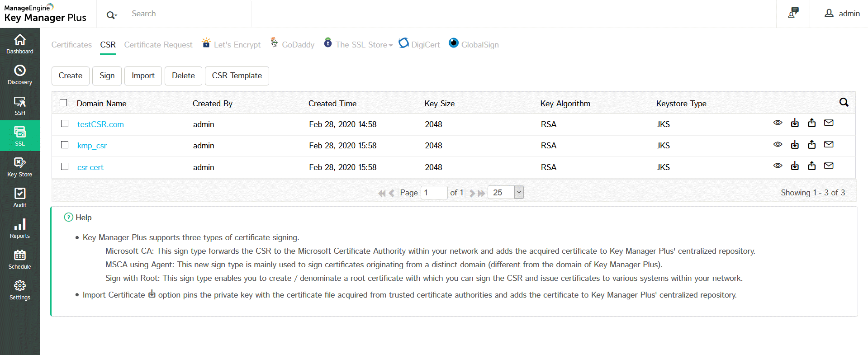
Task: Expand the rows-per-page dropdown showing 25
Action: pos(519,192)
